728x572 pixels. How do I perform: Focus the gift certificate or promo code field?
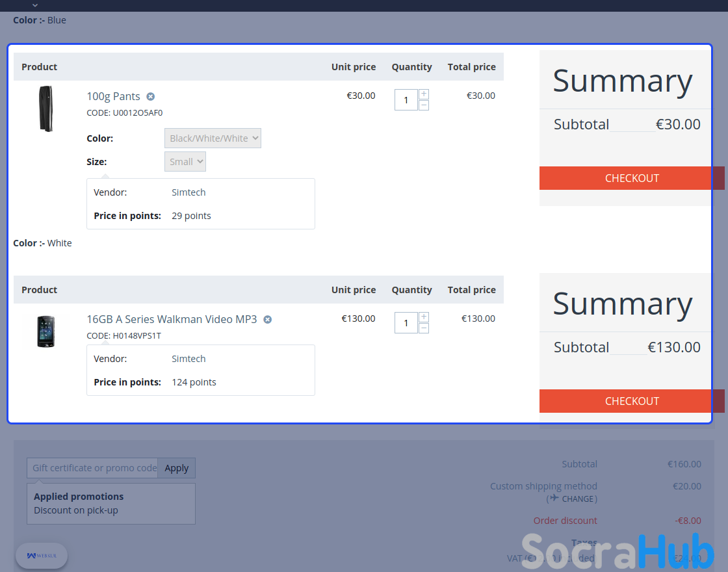coord(92,468)
